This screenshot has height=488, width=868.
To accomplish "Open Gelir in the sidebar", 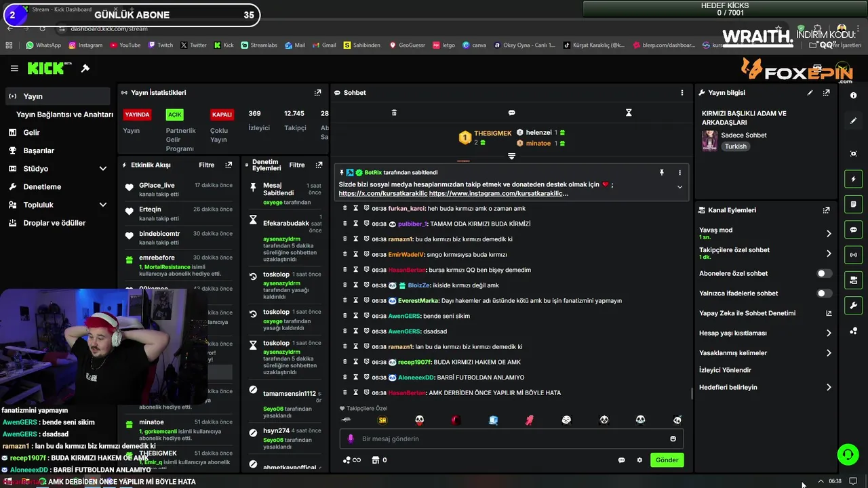I will pyautogui.click(x=31, y=133).
